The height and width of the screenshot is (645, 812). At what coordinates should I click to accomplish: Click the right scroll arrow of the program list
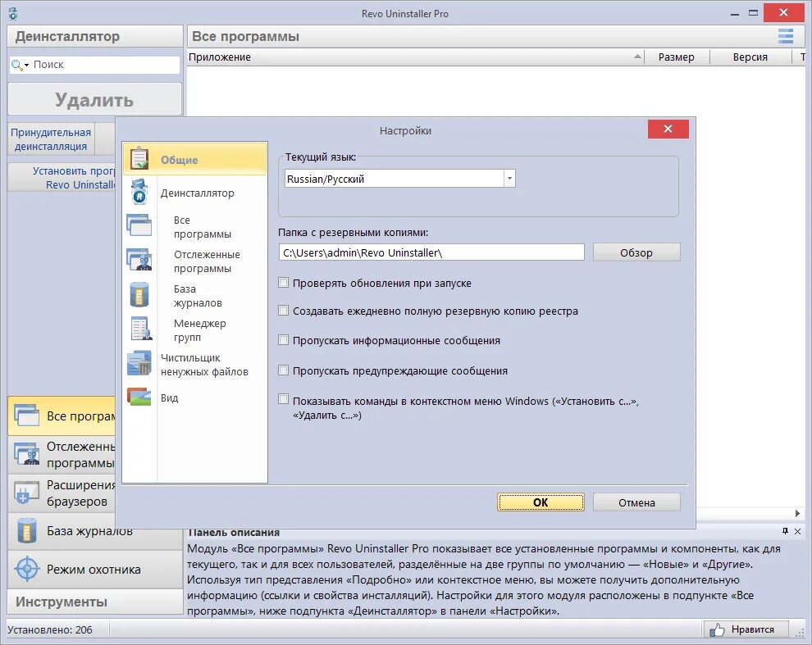point(797,513)
